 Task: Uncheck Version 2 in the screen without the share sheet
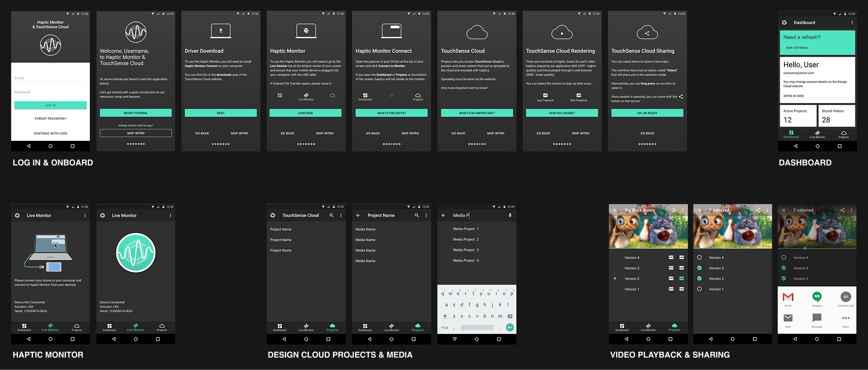(699, 279)
